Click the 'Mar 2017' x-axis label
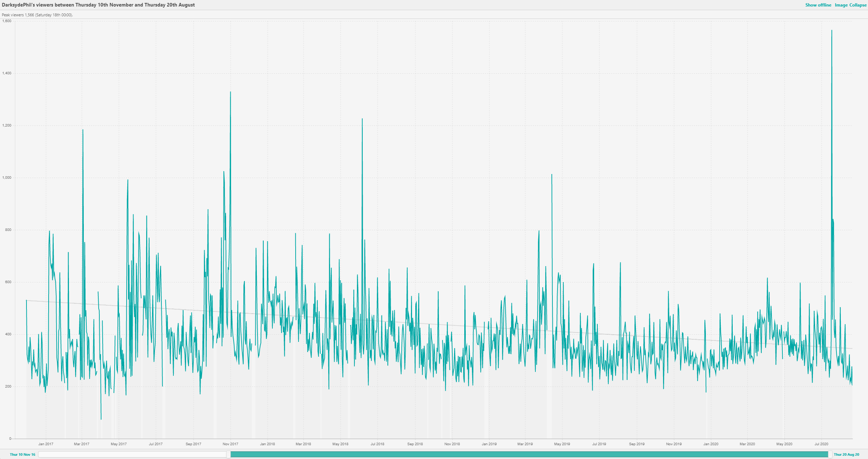Image resolution: width=868 pixels, height=459 pixels. pos(82,444)
